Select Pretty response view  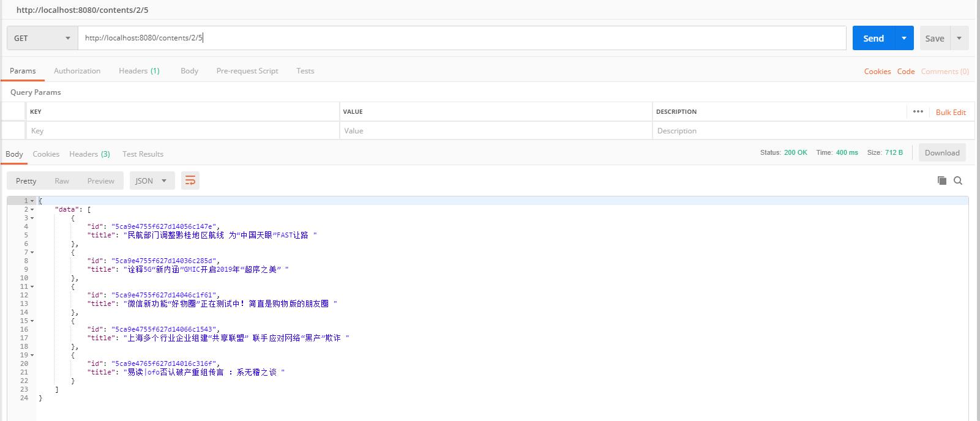[x=26, y=181]
